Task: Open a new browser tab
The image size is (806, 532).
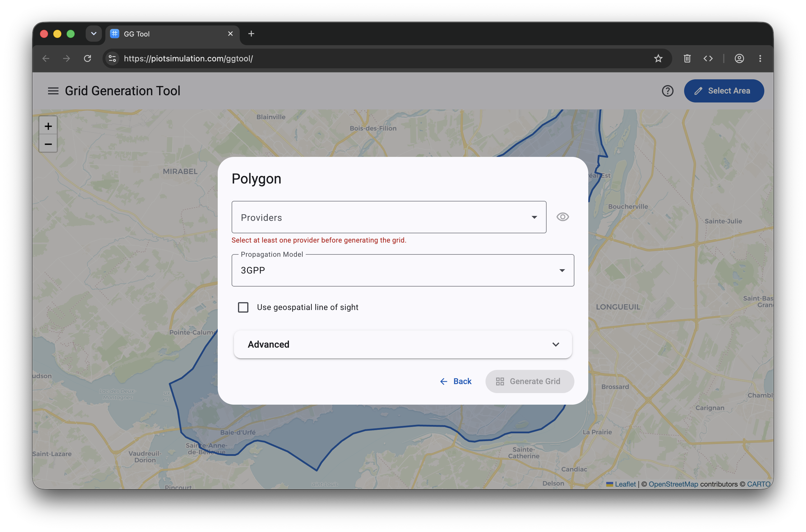Action: (x=251, y=34)
